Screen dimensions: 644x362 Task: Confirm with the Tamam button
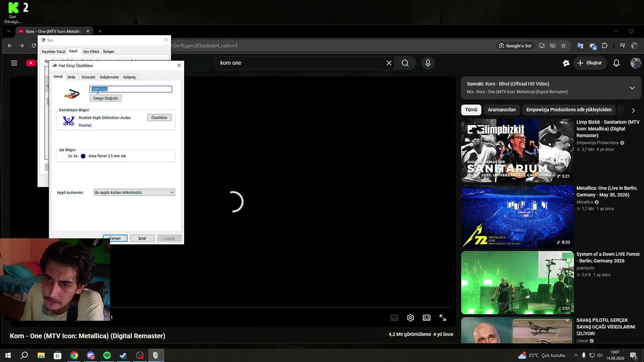115,238
